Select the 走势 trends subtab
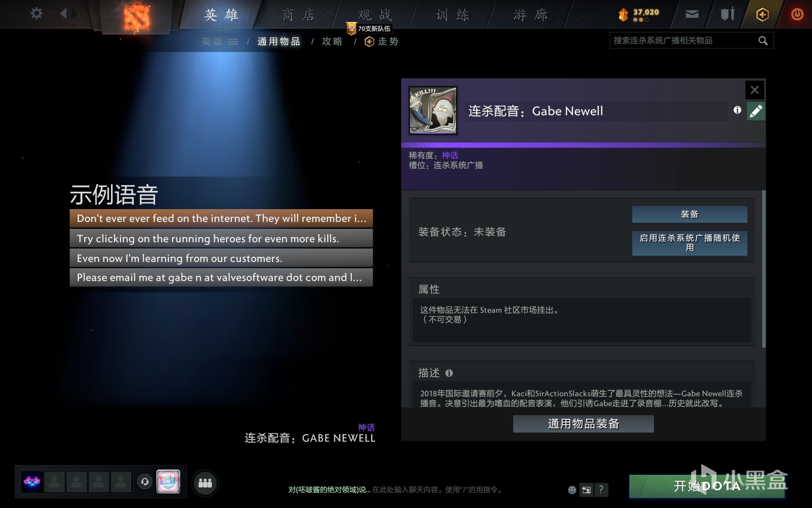The height and width of the screenshot is (508, 812). (x=381, y=42)
